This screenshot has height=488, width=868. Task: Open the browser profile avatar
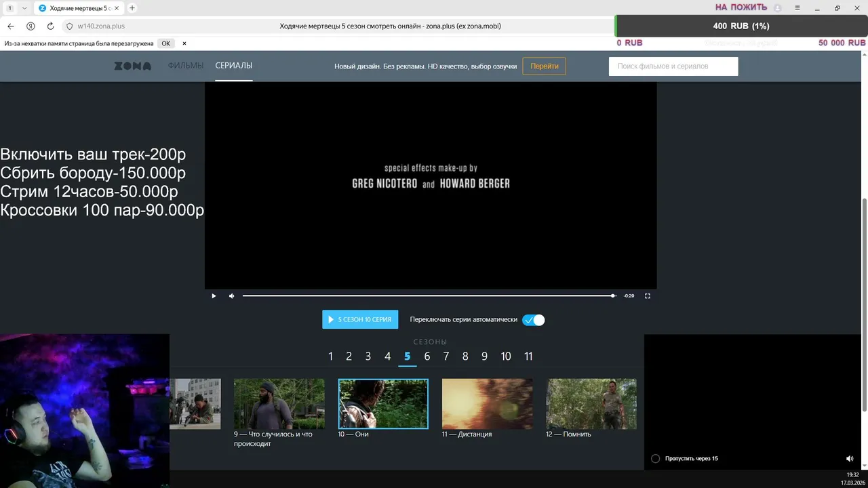click(x=778, y=8)
